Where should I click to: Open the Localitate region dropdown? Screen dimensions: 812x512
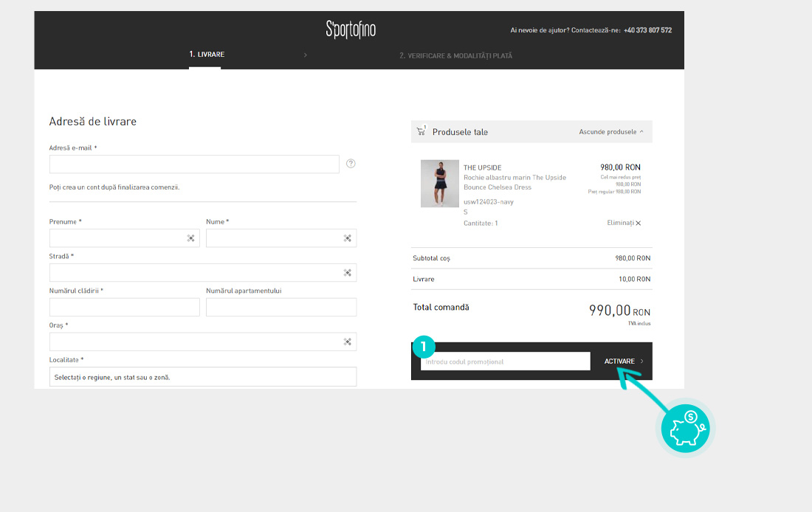203,377
